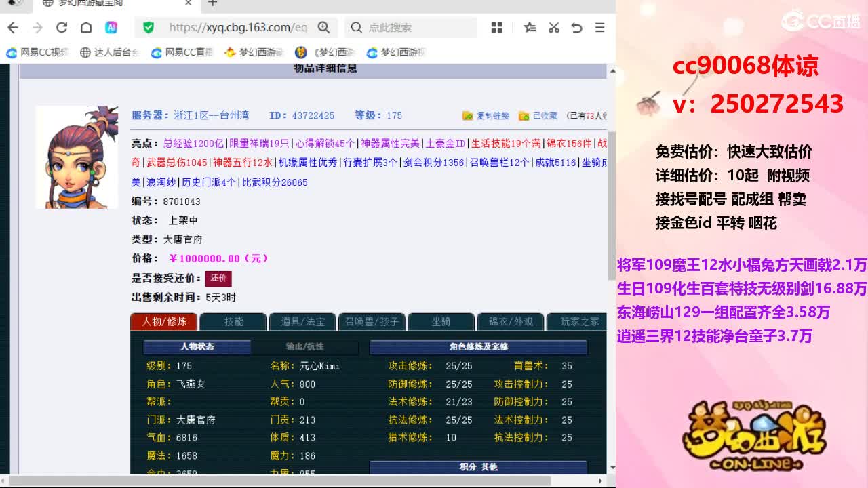Click the 生活技能19个满 highlight tag
This screenshot has height=488, width=868.
pyautogui.click(x=507, y=144)
